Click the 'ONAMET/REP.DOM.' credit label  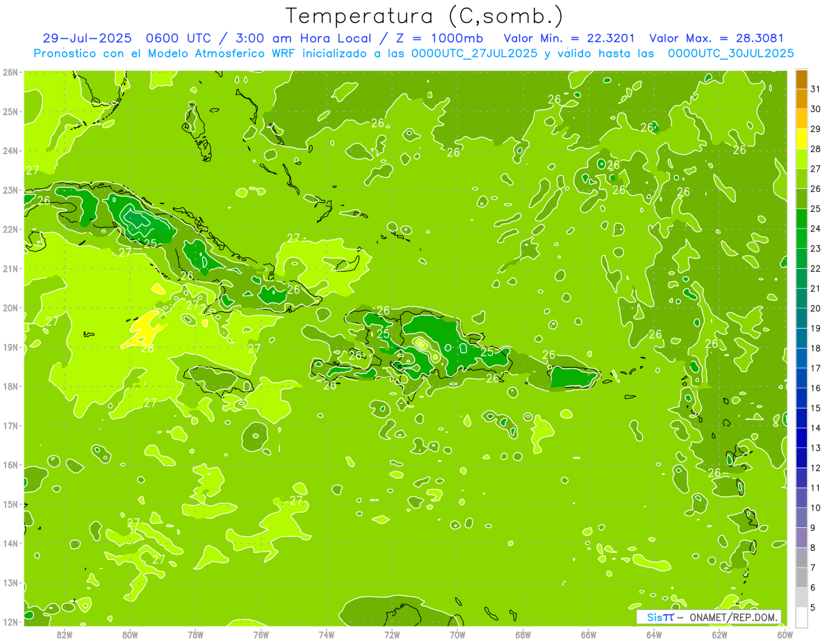(735, 617)
